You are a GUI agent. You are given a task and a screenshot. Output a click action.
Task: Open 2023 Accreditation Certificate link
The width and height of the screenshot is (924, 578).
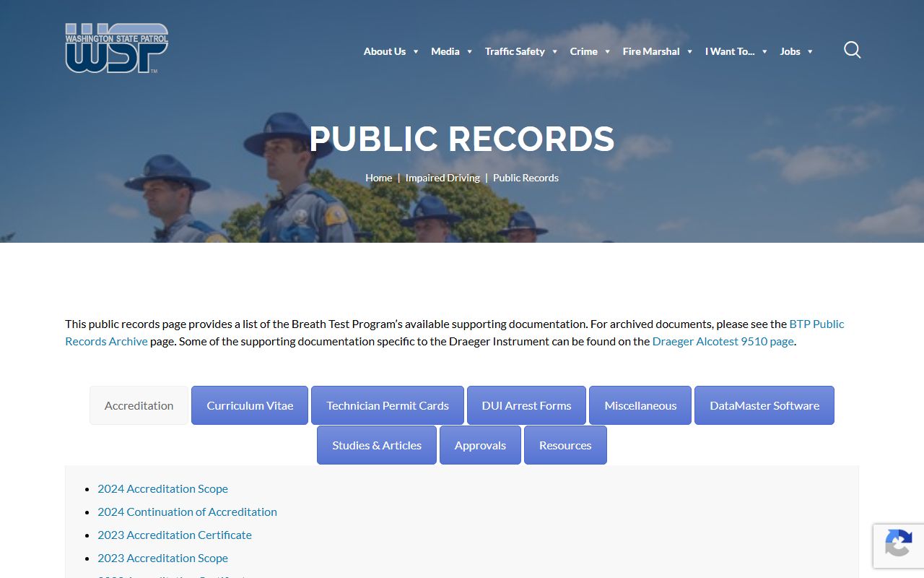(175, 535)
